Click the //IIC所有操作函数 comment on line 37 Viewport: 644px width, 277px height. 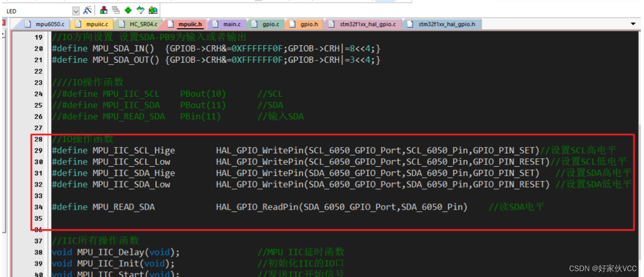[x=95, y=241]
